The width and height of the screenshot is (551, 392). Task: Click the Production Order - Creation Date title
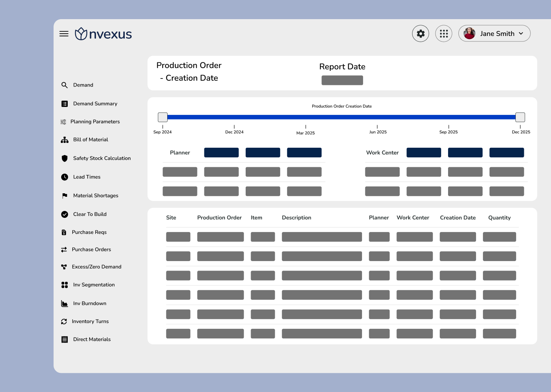[x=189, y=72]
